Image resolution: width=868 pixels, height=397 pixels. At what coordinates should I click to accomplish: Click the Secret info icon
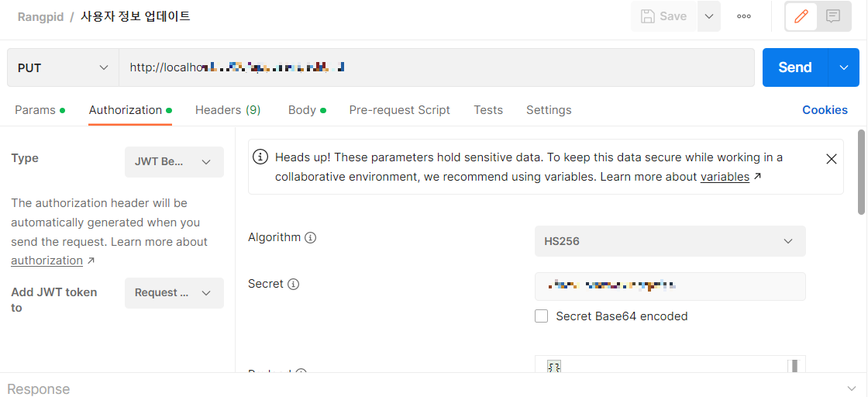click(294, 284)
